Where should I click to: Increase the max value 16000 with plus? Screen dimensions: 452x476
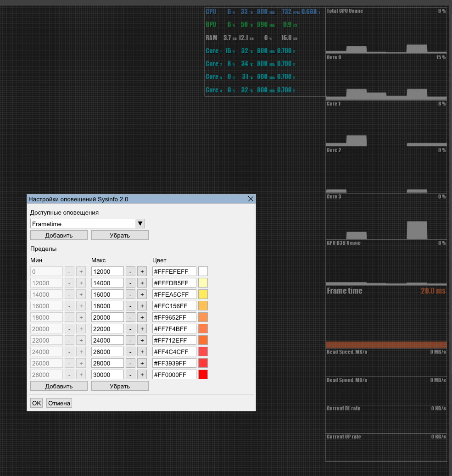click(x=142, y=294)
